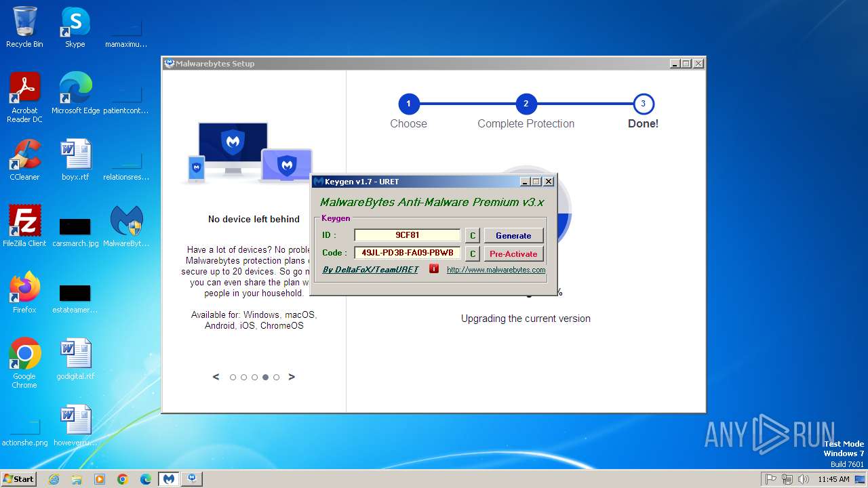Click the red info icon in Keygen
The image size is (868, 488).
point(434,269)
